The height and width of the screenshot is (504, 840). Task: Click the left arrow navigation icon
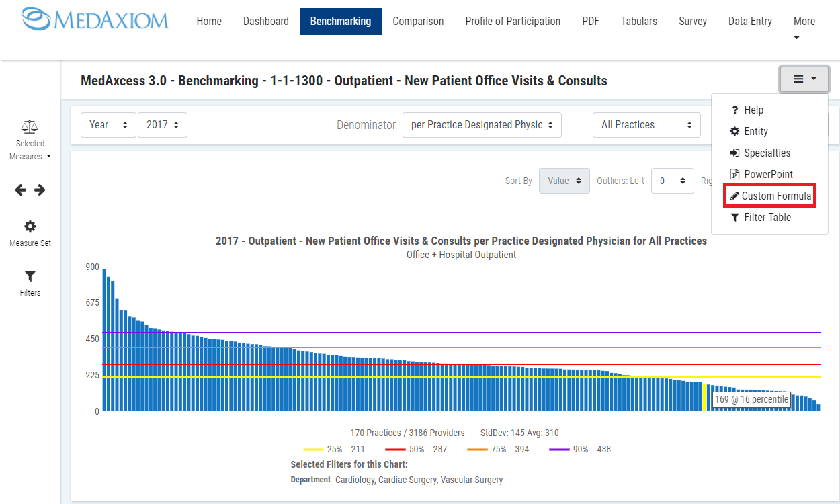pyautogui.click(x=21, y=190)
